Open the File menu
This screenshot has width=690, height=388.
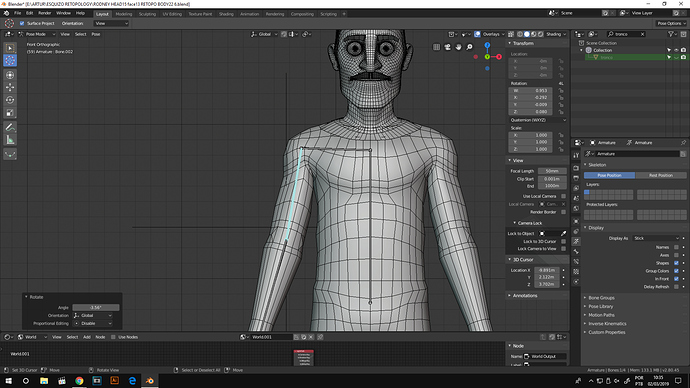(x=18, y=13)
